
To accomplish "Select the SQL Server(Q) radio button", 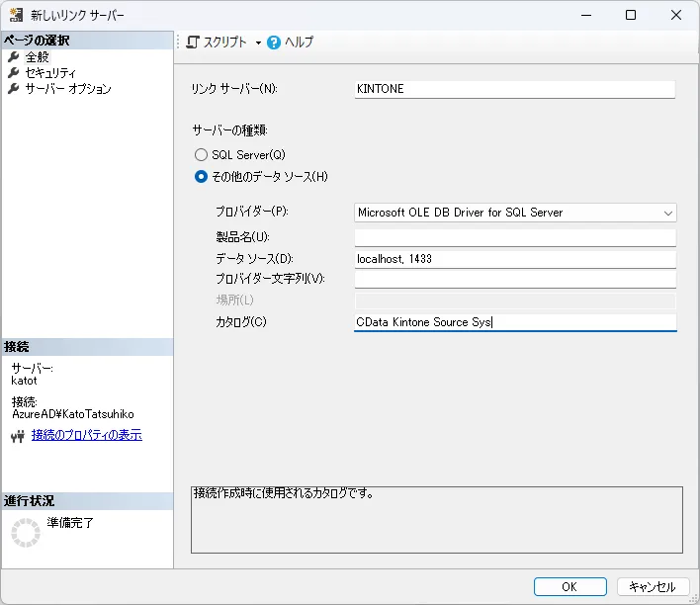I will coord(201,155).
